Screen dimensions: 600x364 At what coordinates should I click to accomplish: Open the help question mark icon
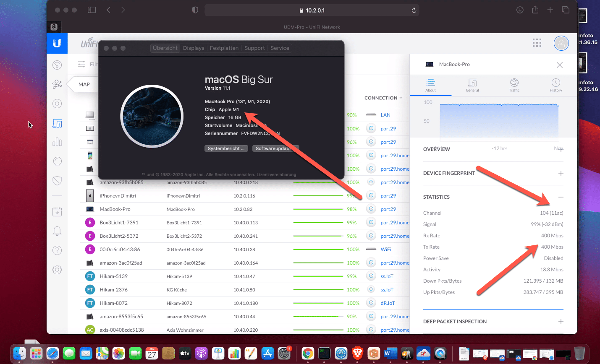[57, 250]
